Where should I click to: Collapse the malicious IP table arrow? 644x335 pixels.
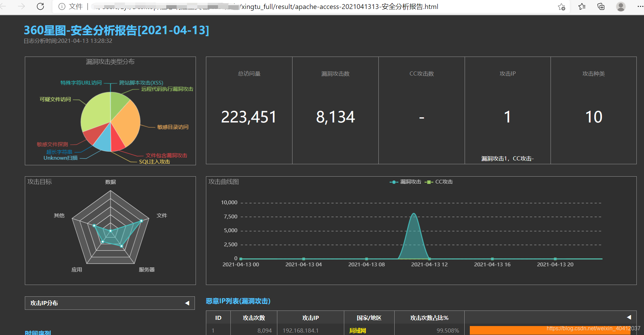click(x=629, y=317)
